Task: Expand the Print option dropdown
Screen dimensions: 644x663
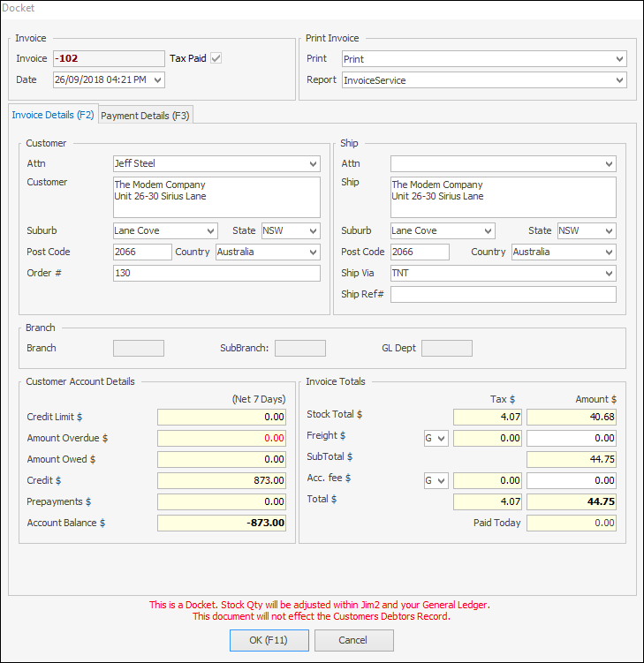Action: pos(619,59)
